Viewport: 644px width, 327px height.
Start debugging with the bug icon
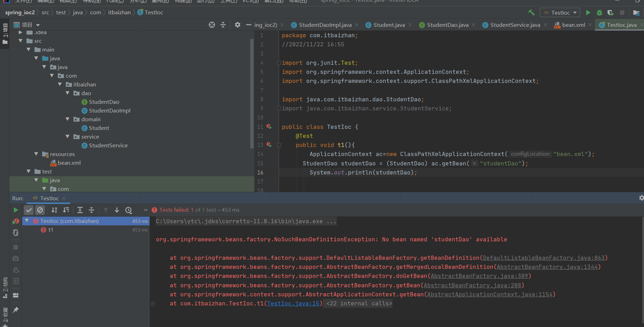(599, 13)
